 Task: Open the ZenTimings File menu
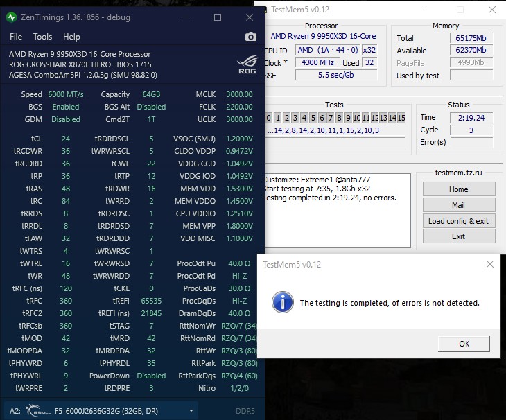click(16, 37)
